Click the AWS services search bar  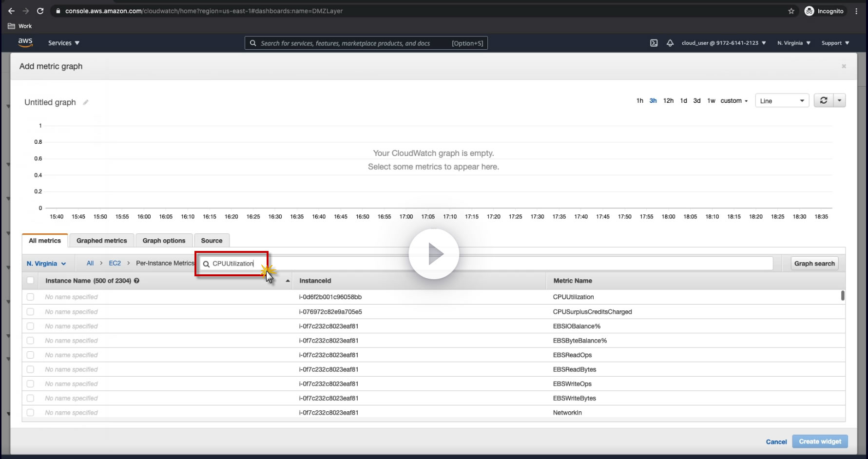point(366,43)
